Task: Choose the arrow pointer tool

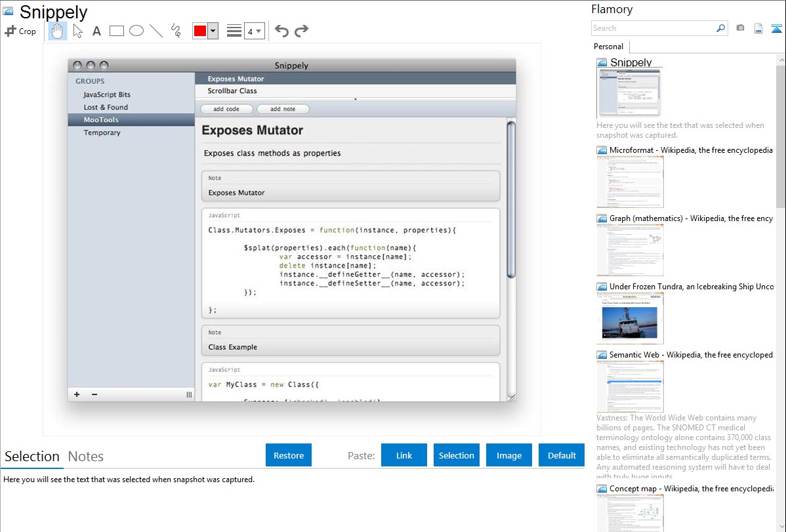Action: (77, 31)
